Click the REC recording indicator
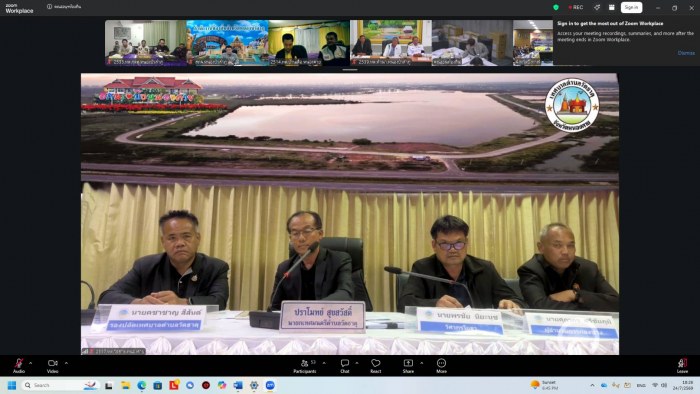700x394 pixels. 576,7
